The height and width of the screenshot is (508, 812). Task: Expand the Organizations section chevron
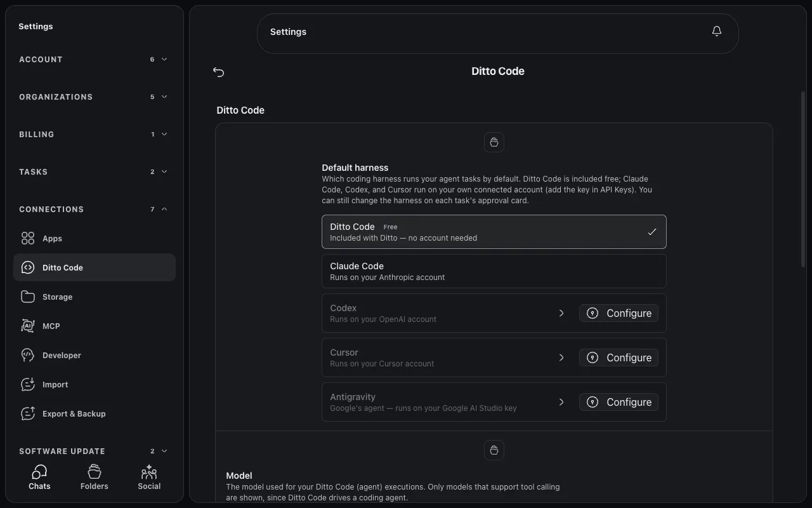click(164, 97)
